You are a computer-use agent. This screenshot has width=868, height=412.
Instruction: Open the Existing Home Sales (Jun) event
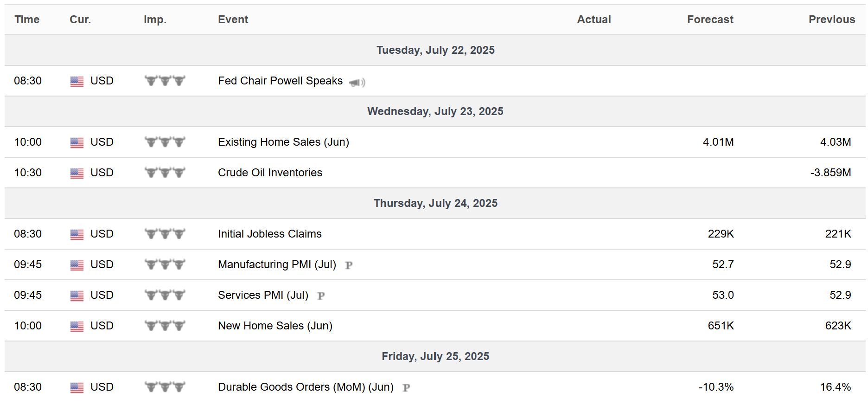(x=283, y=142)
